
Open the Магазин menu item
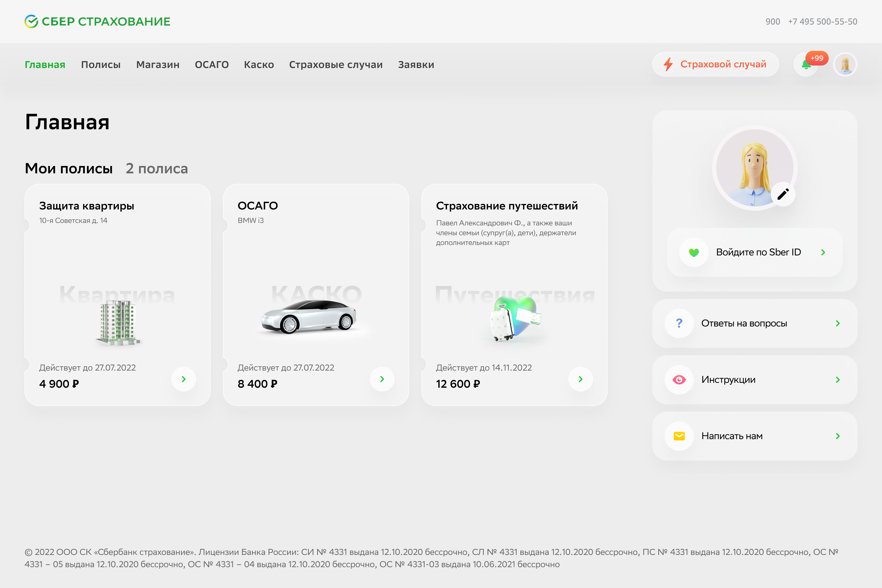[x=157, y=65]
